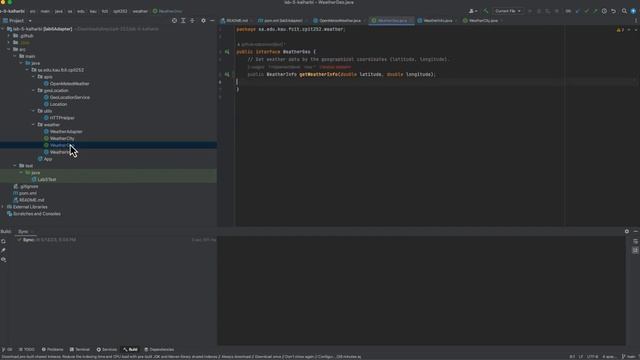
Task: Click the locate-file target icon in Project panel
Action: tap(174, 20)
